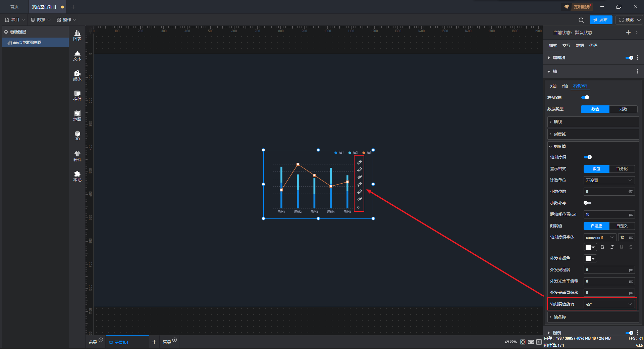The height and width of the screenshot is (349, 644).
Task: Open a new project tab with plus
Action: [73, 7]
